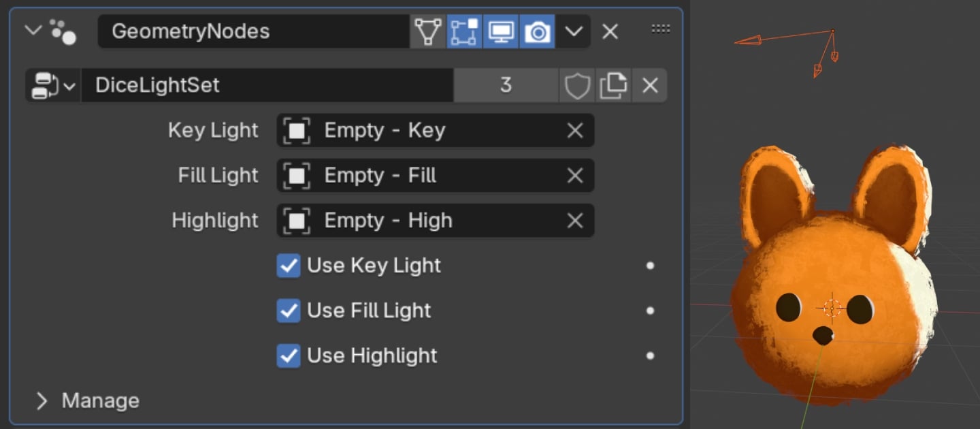Toggle the modifier's camera render icon

pos(538,31)
